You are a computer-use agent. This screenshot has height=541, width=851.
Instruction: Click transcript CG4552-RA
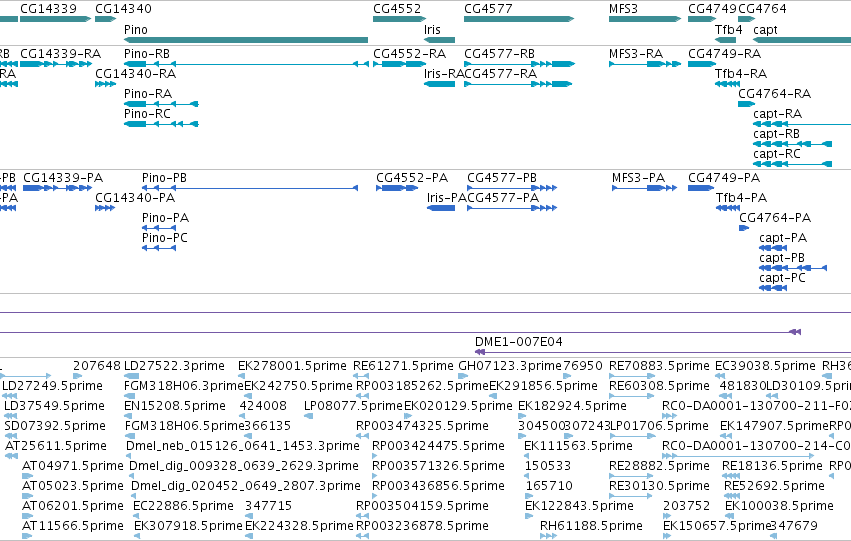(399, 64)
